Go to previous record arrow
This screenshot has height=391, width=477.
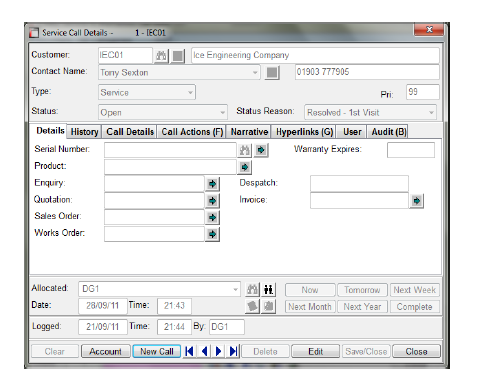tap(204, 351)
